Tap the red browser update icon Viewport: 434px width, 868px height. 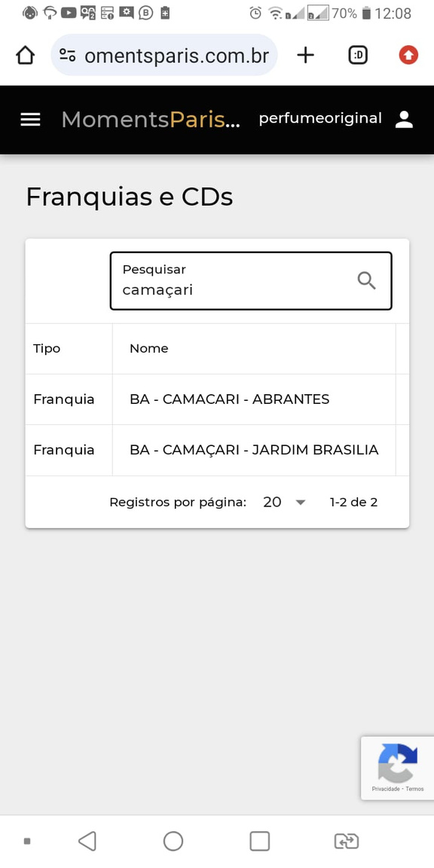pyautogui.click(x=408, y=55)
